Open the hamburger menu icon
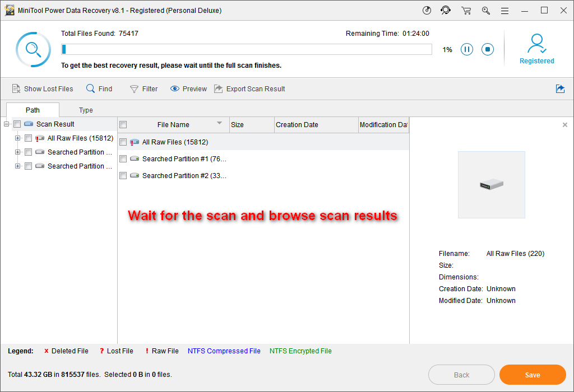 click(x=505, y=11)
